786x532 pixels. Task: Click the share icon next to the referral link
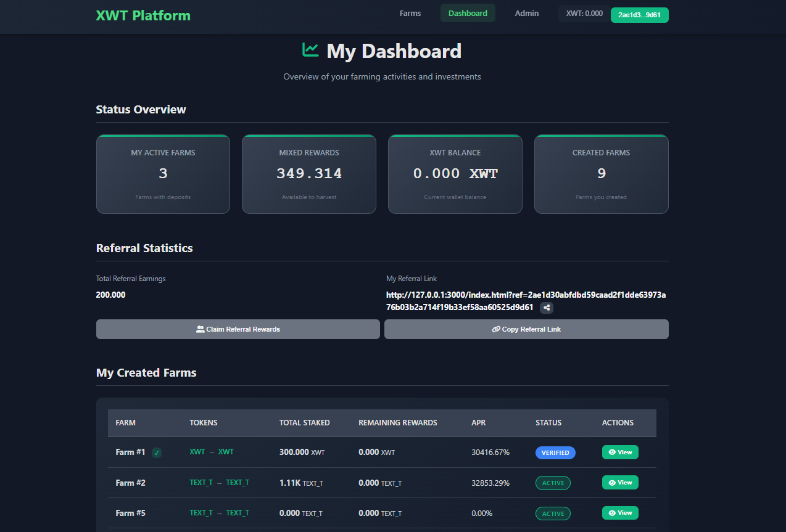tap(546, 308)
